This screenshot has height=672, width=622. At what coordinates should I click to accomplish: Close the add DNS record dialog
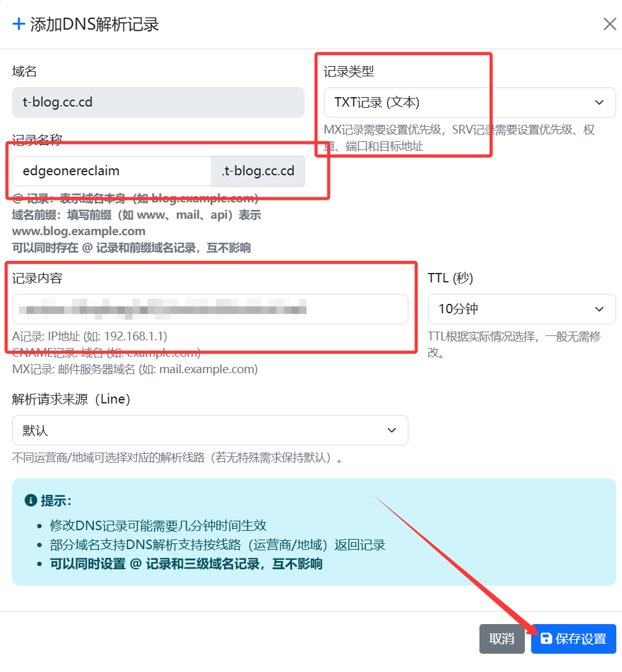point(609,24)
